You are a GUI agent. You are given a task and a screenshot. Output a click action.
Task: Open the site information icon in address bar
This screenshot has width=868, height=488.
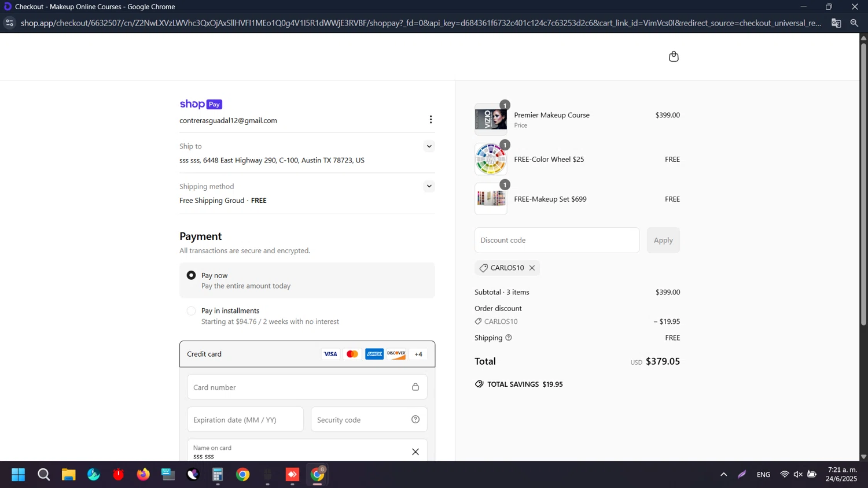pos(9,23)
